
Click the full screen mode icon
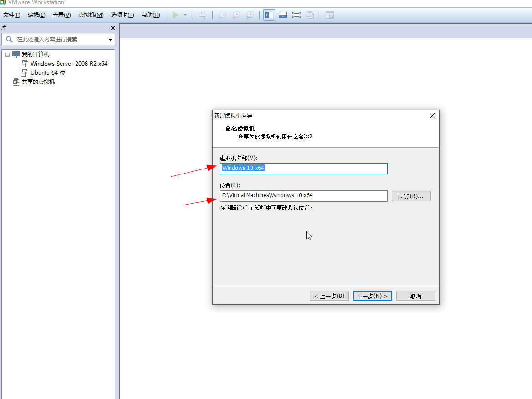pyautogui.click(x=296, y=15)
